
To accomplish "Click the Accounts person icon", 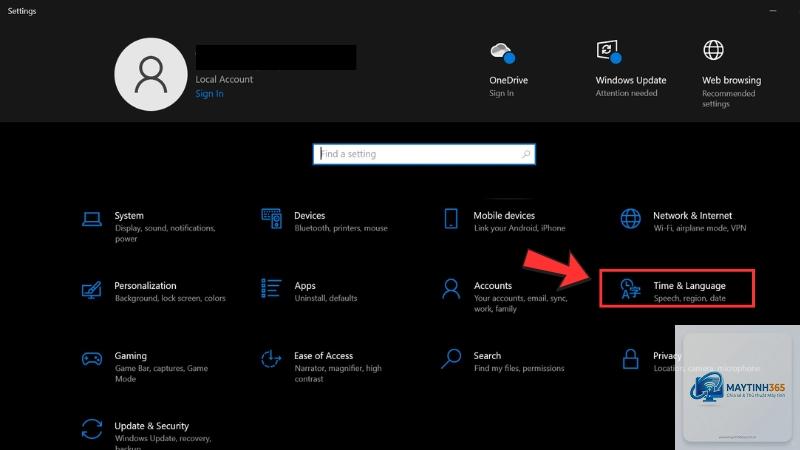I will [451, 289].
